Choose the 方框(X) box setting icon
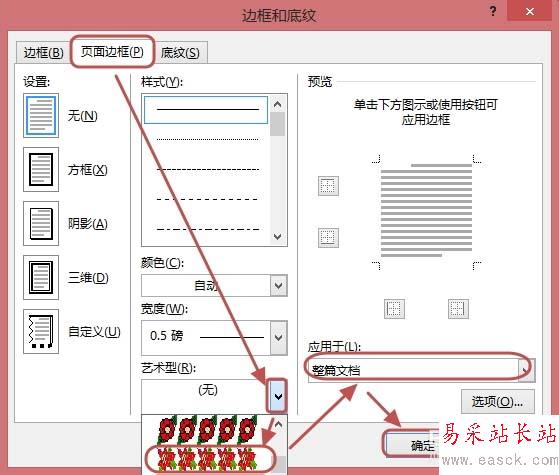This screenshot has height=475, width=559. 41,169
